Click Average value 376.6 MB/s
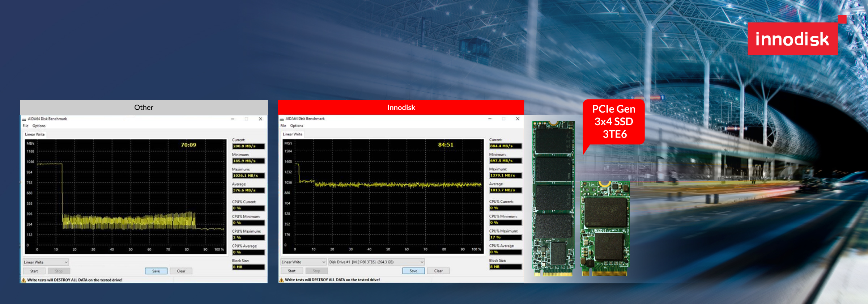 coord(248,190)
